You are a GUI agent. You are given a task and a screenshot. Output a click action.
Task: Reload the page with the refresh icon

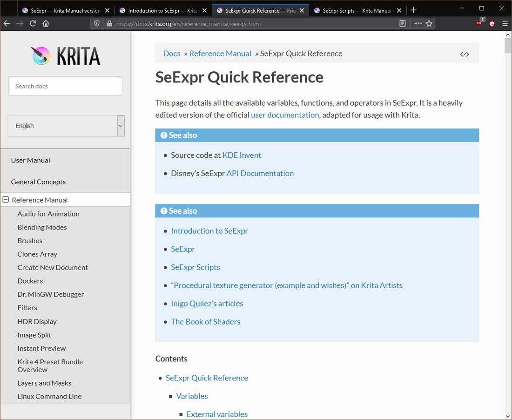tap(33, 23)
